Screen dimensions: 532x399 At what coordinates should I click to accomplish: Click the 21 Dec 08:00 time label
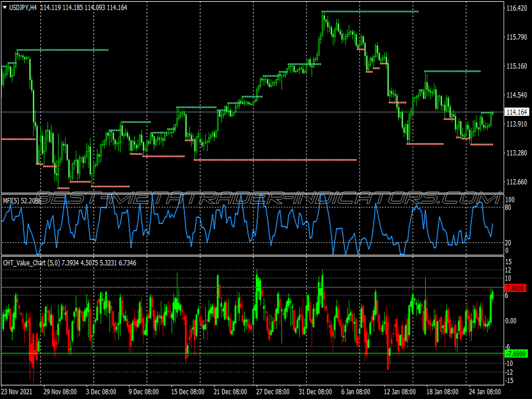pyautogui.click(x=231, y=391)
